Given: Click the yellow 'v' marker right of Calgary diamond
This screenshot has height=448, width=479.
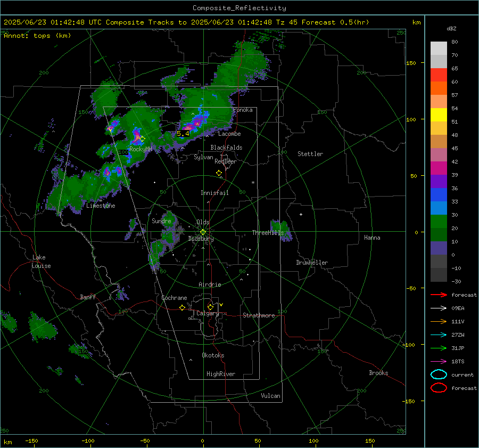Looking at the screenshot, I should [221, 305].
